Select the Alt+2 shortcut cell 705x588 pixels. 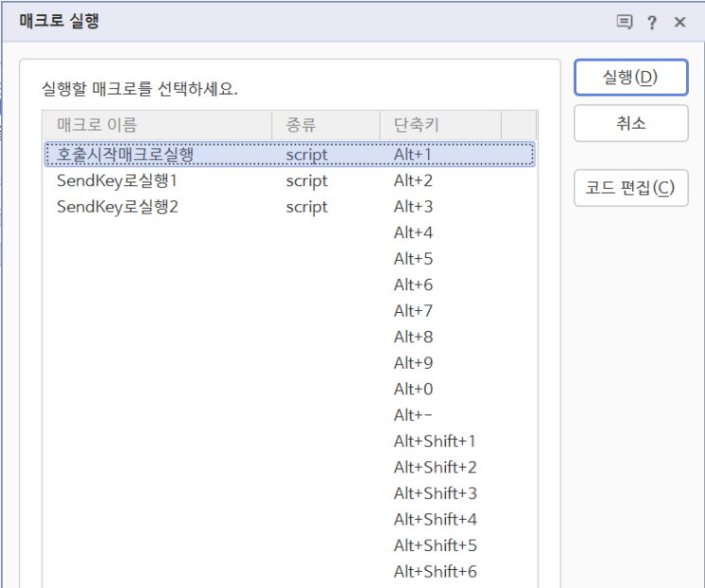click(x=413, y=181)
